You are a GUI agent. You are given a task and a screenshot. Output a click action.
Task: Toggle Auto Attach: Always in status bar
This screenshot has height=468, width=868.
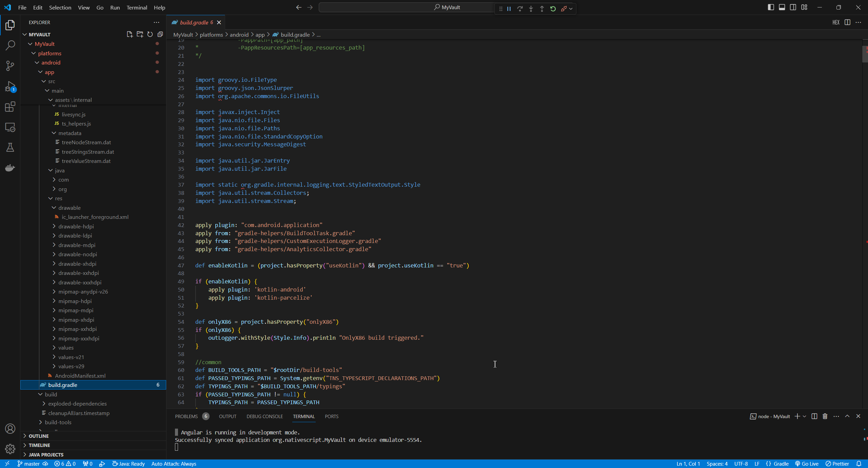pyautogui.click(x=174, y=464)
